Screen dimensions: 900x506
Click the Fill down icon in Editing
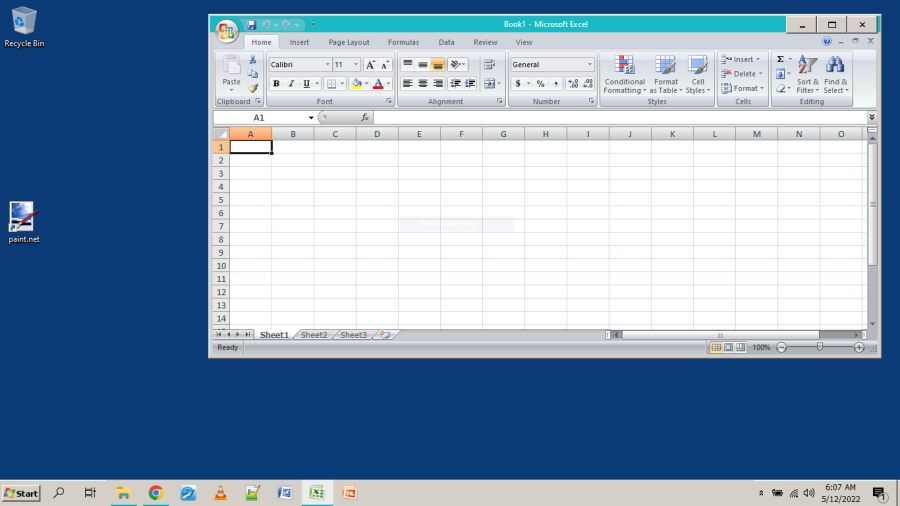(781, 74)
